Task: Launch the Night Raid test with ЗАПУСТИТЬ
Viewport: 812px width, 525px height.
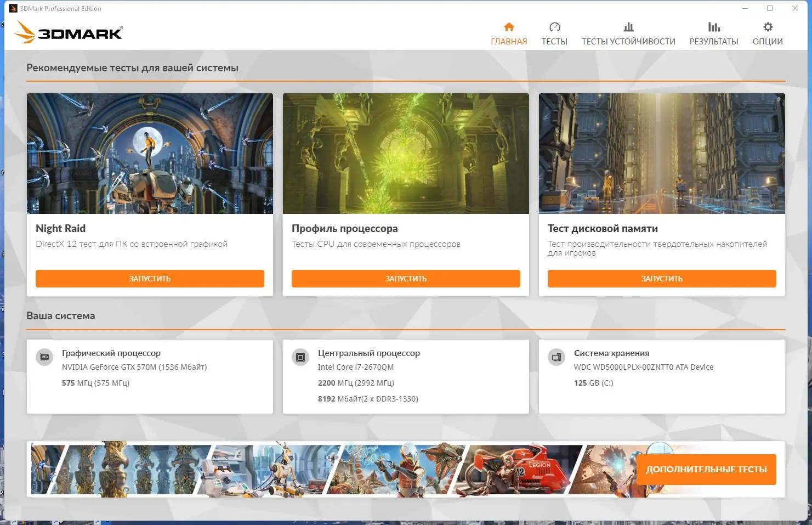Action: [150, 279]
